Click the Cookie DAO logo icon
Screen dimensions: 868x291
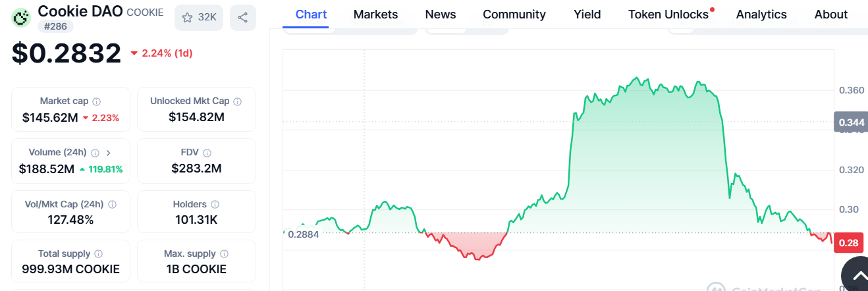click(22, 18)
